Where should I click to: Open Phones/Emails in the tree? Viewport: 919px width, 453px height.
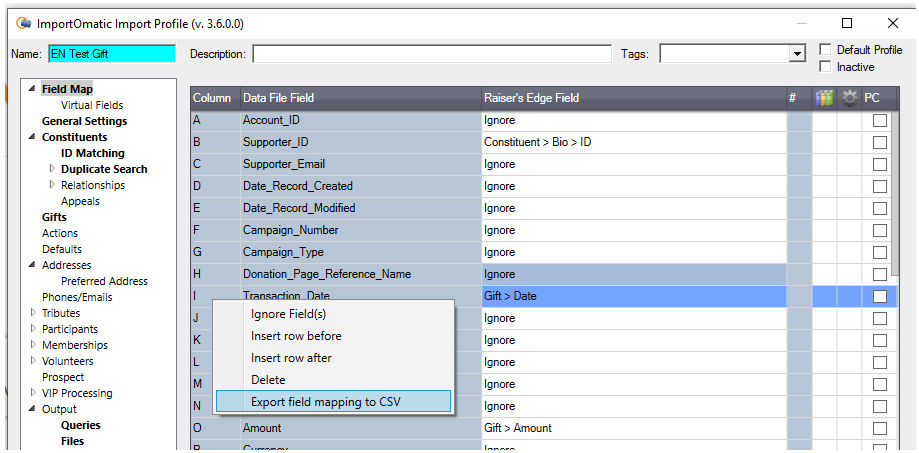point(77,297)
